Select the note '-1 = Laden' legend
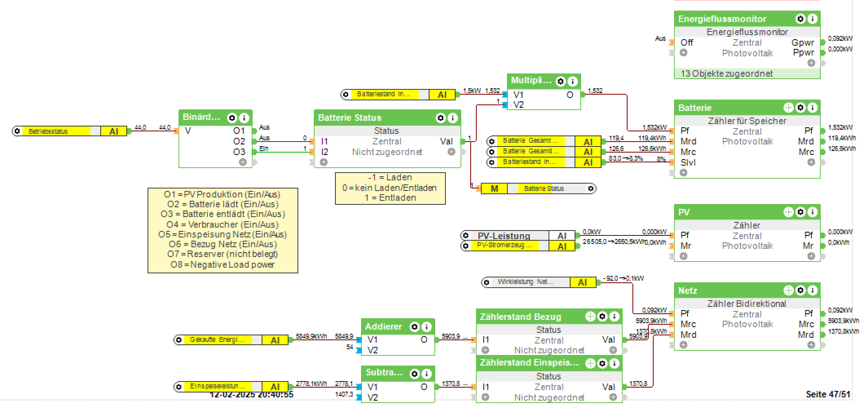The width and height of the screenshot is (868, 408). 390,188
